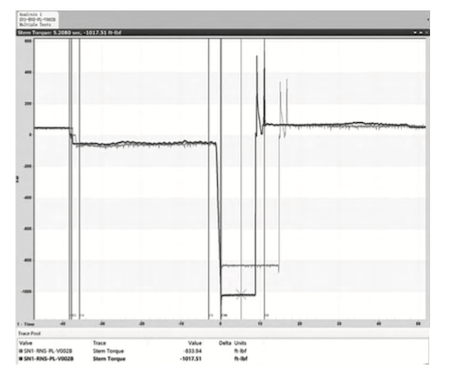
Task: Click the value -833.94
Action: (193, 351)
